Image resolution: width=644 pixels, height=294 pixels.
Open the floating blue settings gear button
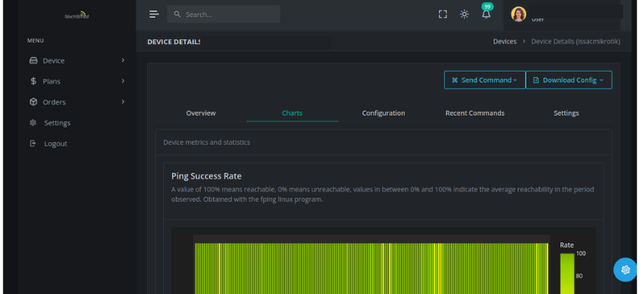pos(626,270)
